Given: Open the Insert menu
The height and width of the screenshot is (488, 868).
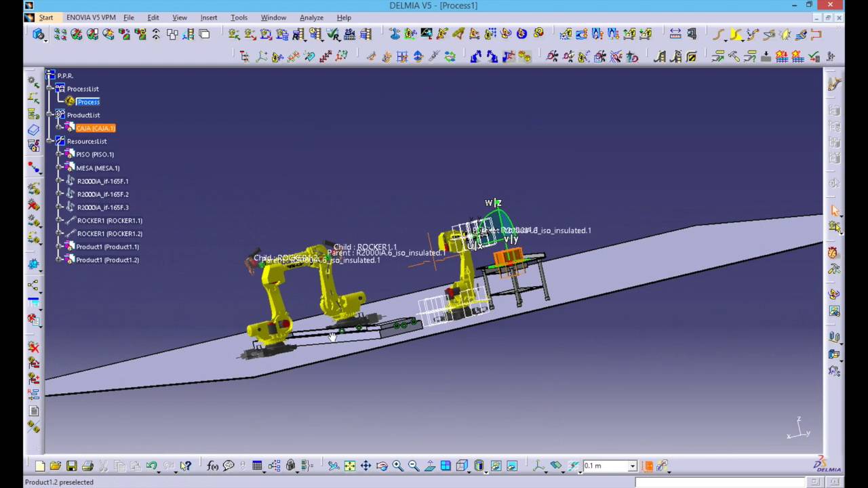Looking at the screenshot, I should coord(209,18).
